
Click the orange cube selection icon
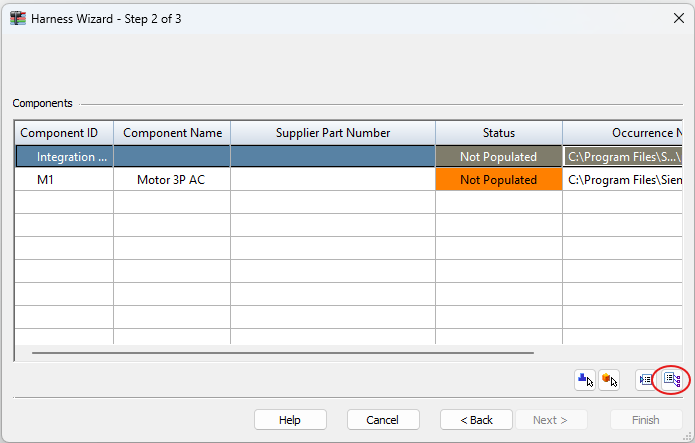coord(609,380)
